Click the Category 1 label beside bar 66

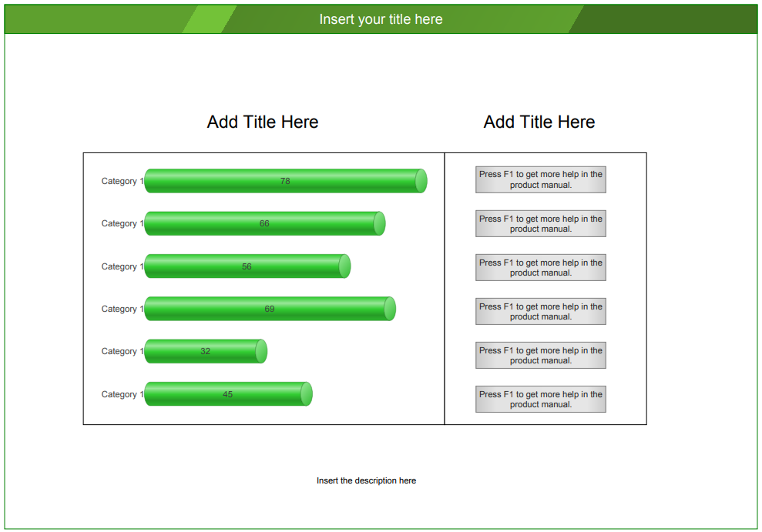click(x=123, y=223)
